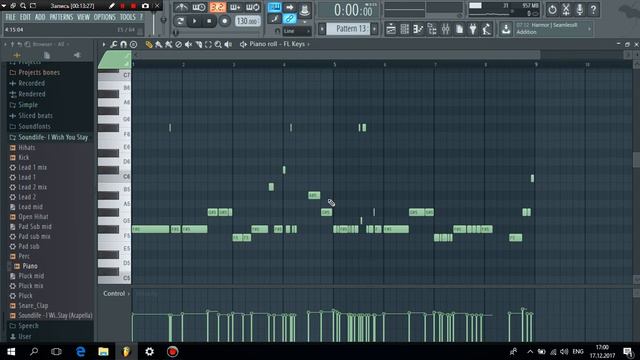
Task: Click the Save as scissors icon
Action: pyautogui.click(x=566, y=9)
